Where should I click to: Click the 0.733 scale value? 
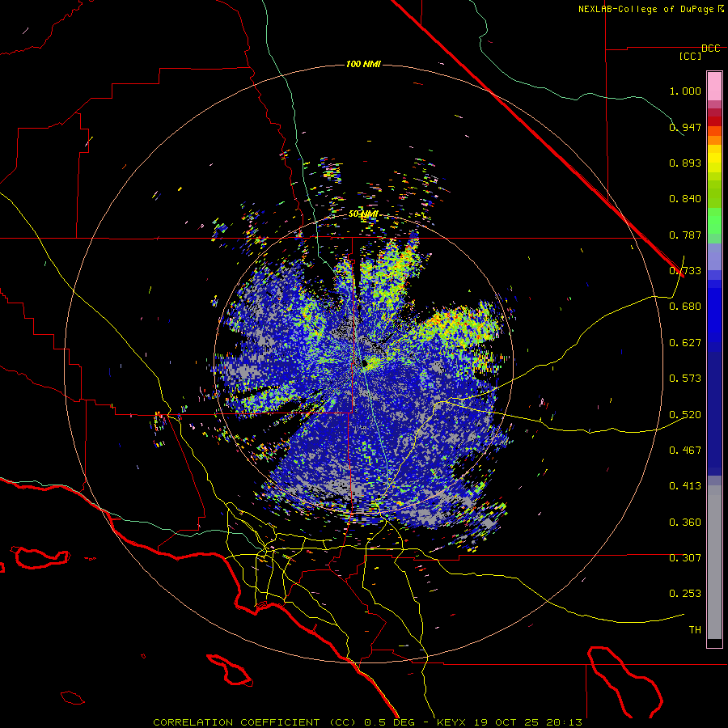point(685,271)
